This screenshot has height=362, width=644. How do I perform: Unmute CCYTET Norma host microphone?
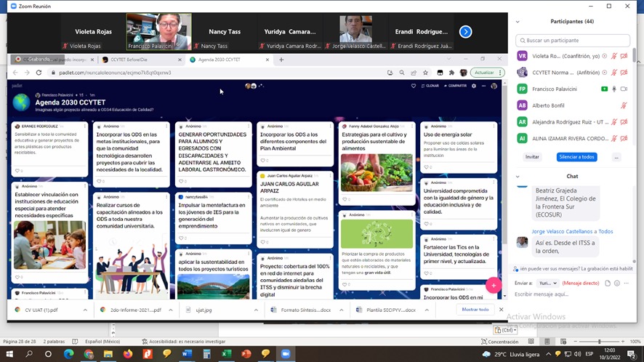tap(614, 72)
